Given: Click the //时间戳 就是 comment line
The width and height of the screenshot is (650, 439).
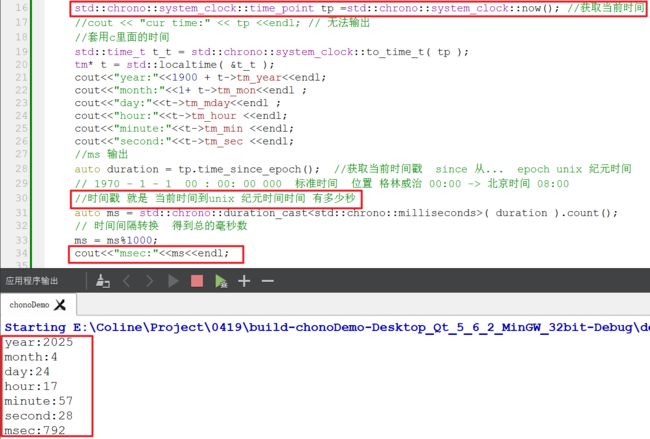Looking at the screenshot, I should pyautogui.click(x=215, y=199).
